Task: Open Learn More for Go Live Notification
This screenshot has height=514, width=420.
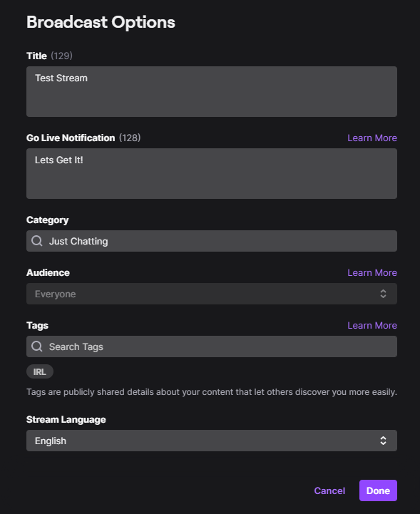Action: [x=372, y=138]
